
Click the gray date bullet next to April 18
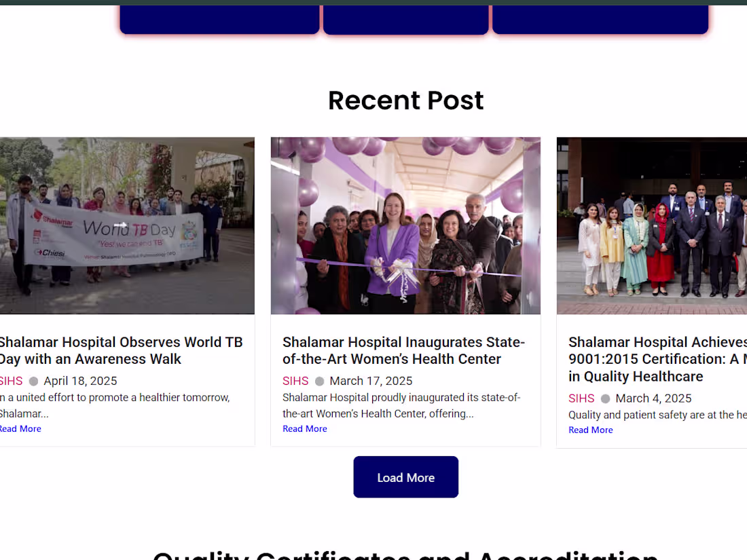click(34, 381)
